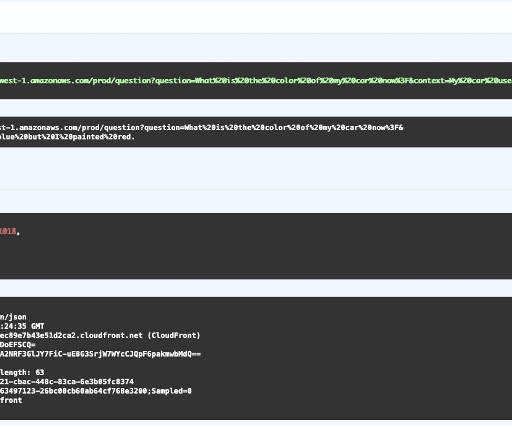Click the light band between curl and request URL blocks

pyautogui.click(x=256, y=108)
